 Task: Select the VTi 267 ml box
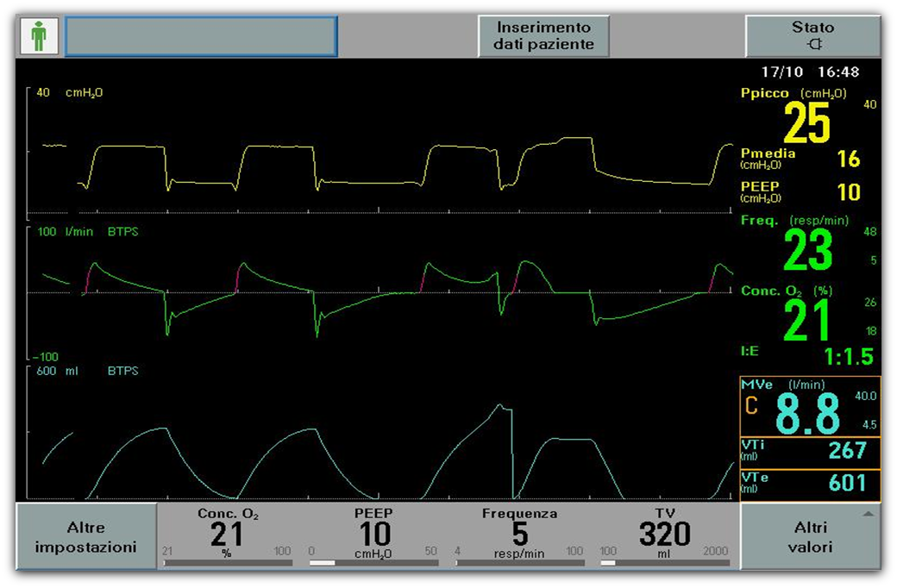coord(810,452)
